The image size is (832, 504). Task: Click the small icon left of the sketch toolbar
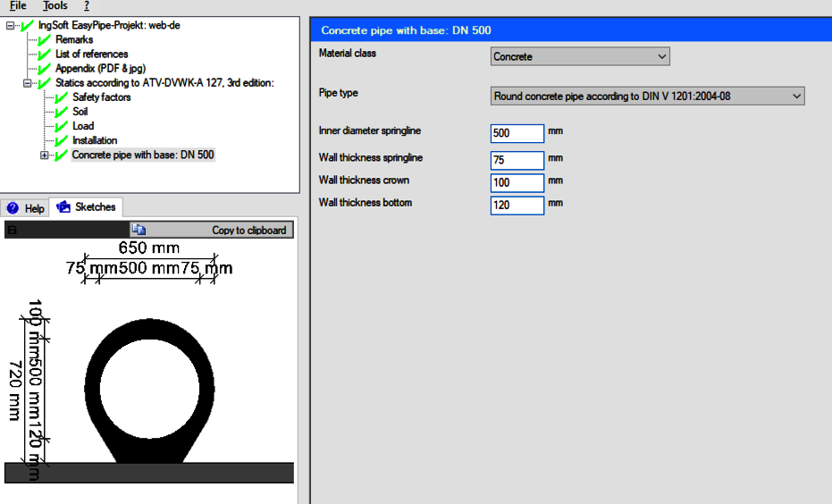click(x=12, y=231)
